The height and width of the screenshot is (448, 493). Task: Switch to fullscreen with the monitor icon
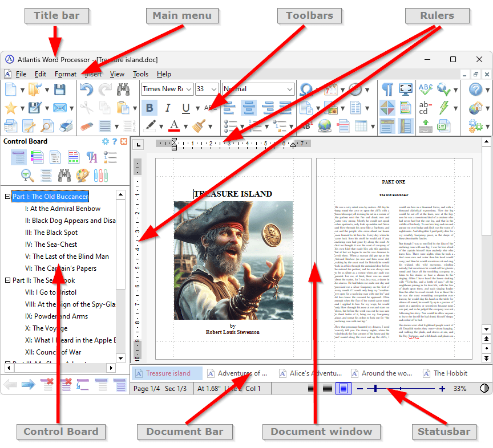coord(406,89)
